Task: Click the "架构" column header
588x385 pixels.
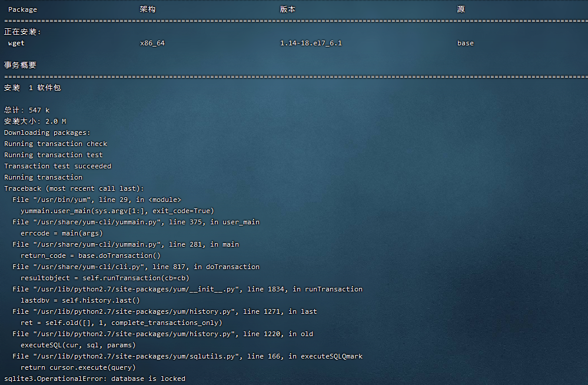Action: [x=147, y=9]
